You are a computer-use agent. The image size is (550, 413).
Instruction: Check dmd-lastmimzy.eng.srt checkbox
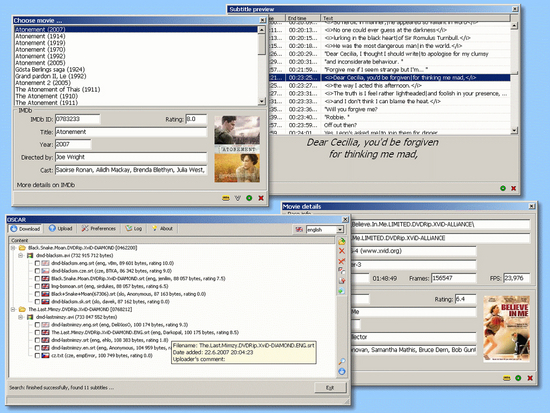[37, 325]
